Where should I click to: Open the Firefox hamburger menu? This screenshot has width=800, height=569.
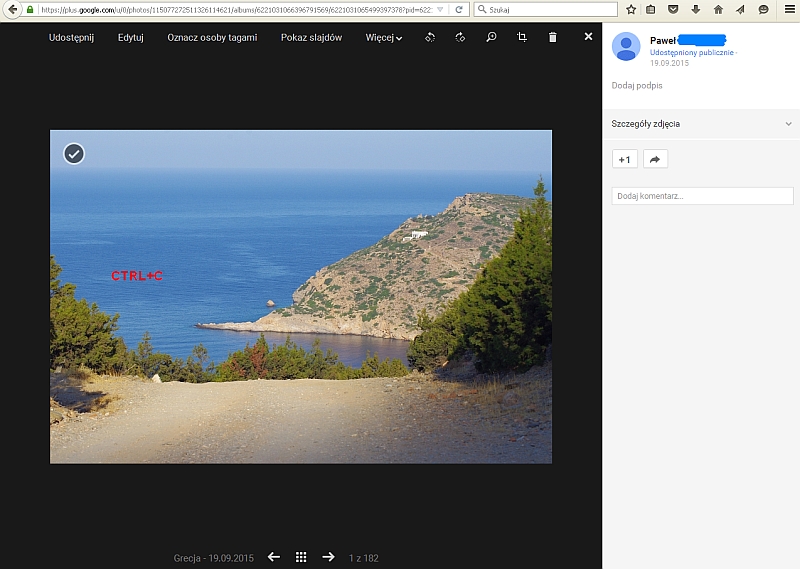[788, 9]
